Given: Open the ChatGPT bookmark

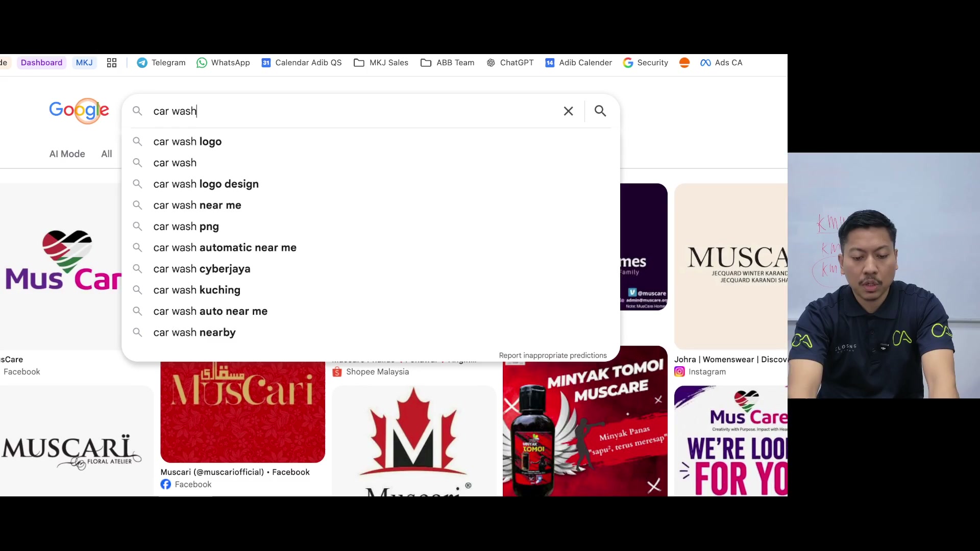Looking at the screenshot, I should pyautogui.click(x=509, y=63).
